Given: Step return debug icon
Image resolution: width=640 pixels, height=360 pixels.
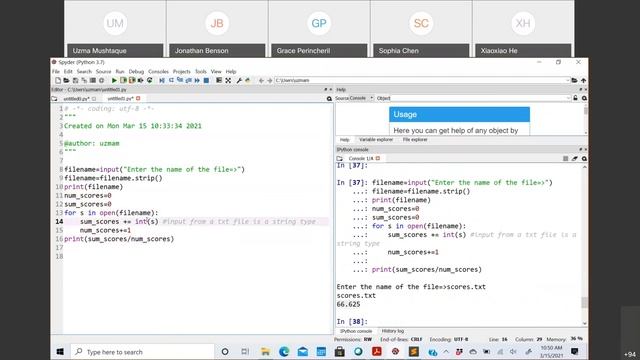Looking at the screenshot, I should (x=188, y=80).
